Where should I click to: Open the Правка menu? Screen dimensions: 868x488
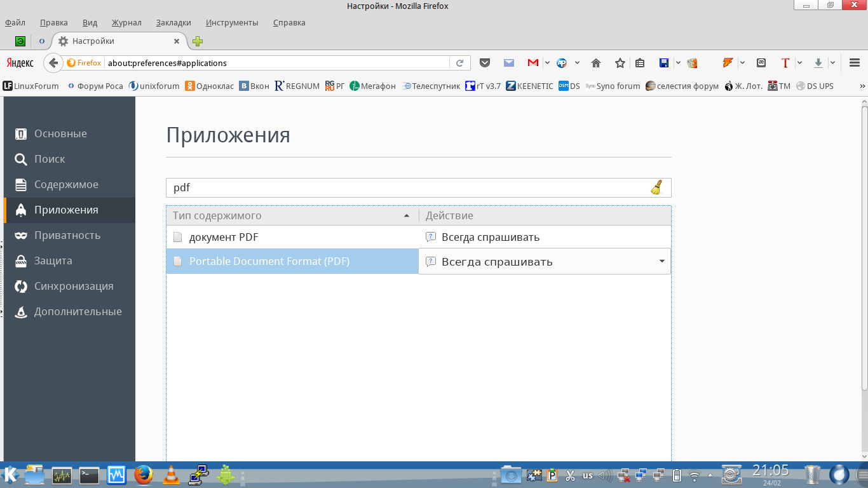pos(54,22)
